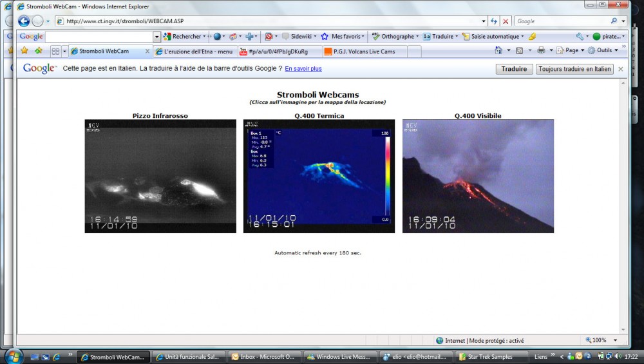Click the browser Back arrow button
The width and height of the screenshot is (644, 364).
click(24, 21)
